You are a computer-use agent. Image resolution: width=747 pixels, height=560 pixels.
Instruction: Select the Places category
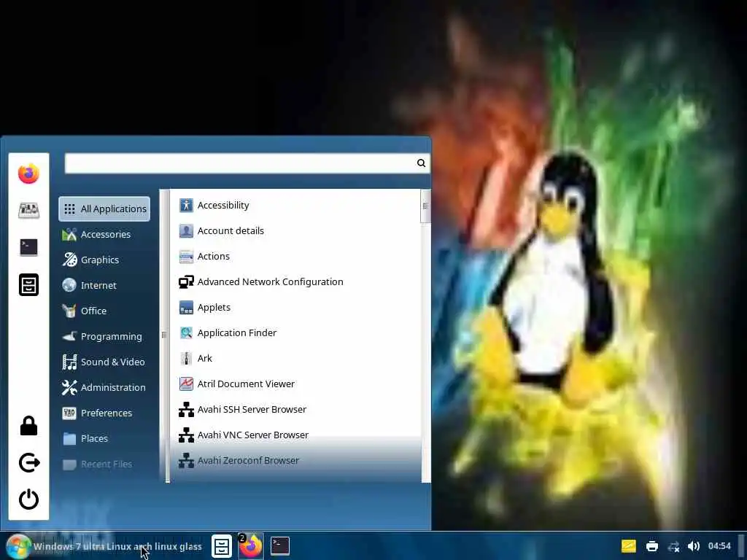click(104, 438)
